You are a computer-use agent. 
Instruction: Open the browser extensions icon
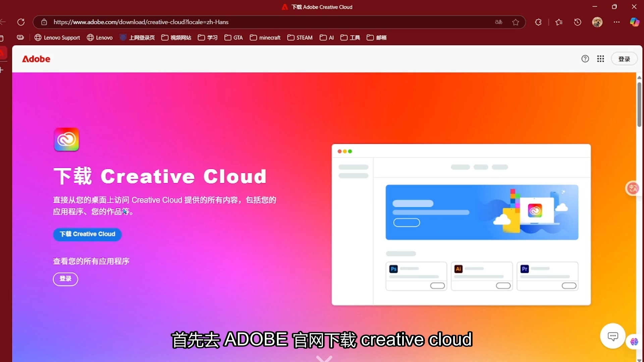tap(538, 22)
